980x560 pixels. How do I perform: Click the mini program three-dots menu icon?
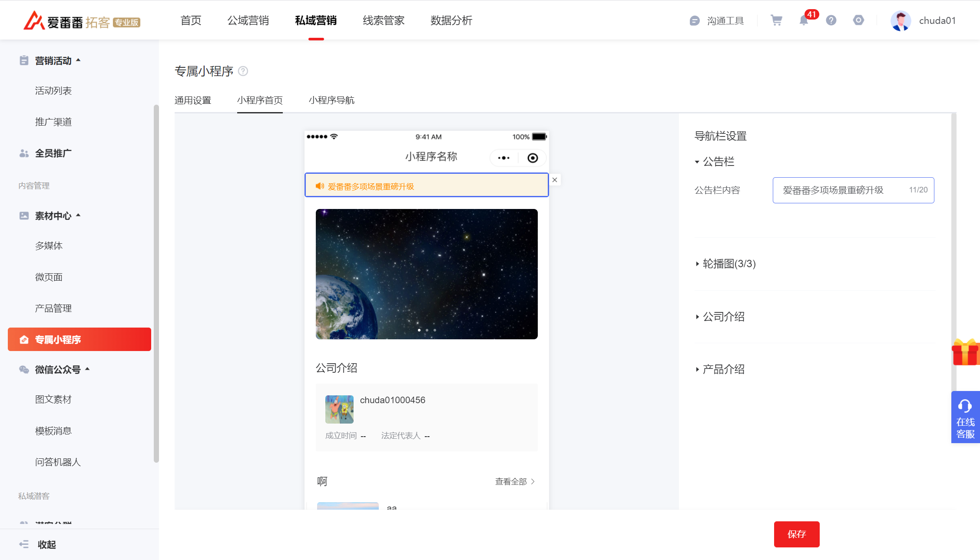pyautogui.click(x=504, y=158)
